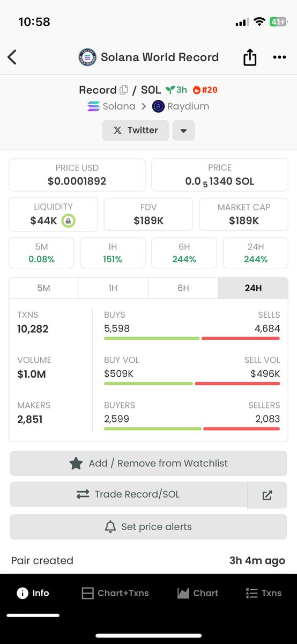Tap the MAKERS 2,851 value
This screenshot has width=297, height=644.
30,419
